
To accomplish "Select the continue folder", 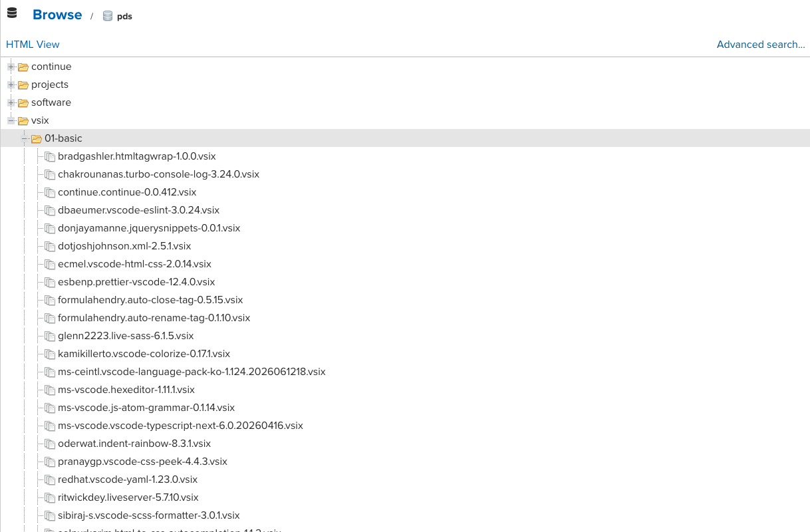I will tap(51, 66).
